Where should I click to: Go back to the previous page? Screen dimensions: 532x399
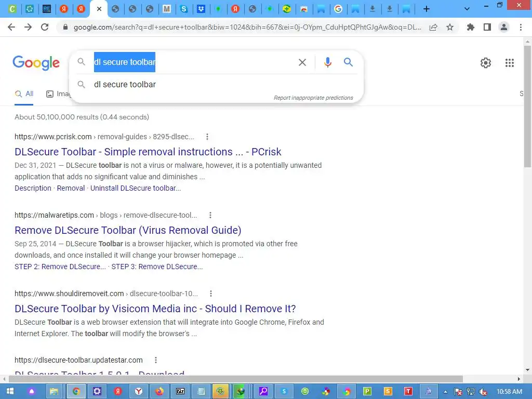click(x=11, y=27)
